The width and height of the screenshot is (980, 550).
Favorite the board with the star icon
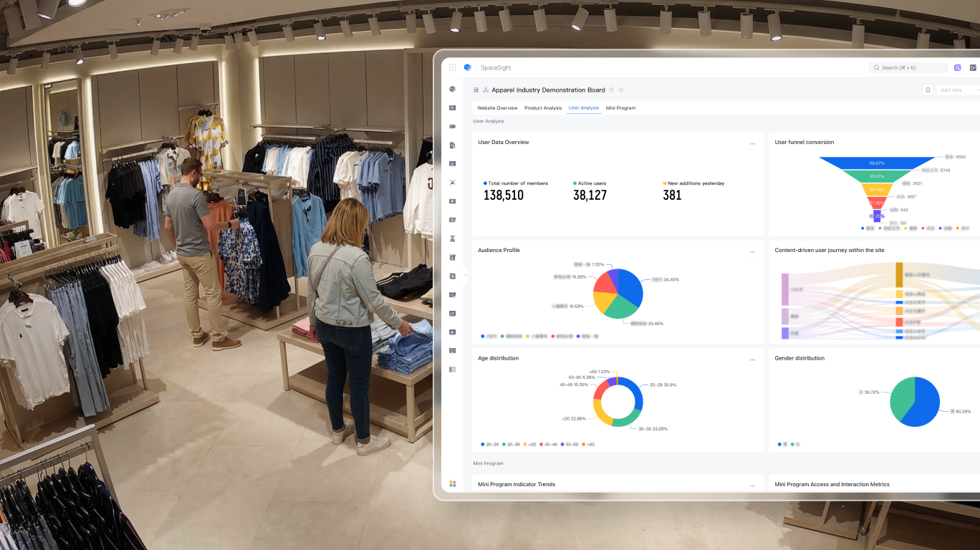click(x=621, y=90)
